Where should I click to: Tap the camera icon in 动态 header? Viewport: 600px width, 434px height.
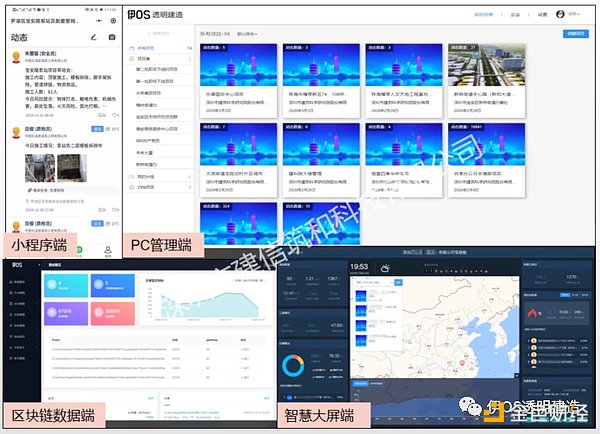point(112,38)
